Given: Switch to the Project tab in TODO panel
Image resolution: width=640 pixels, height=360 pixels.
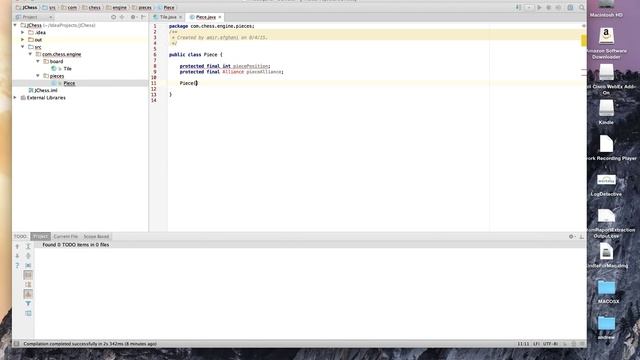Looking at the screenshot, I should pyautogui.click(x=40, y=236).
